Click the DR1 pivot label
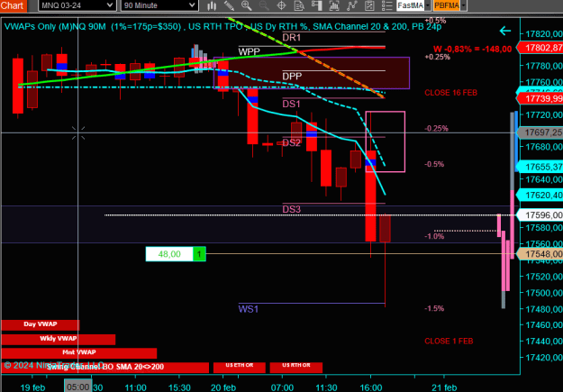This screenshot has height=392, width=563. click(x=292, y=37)
